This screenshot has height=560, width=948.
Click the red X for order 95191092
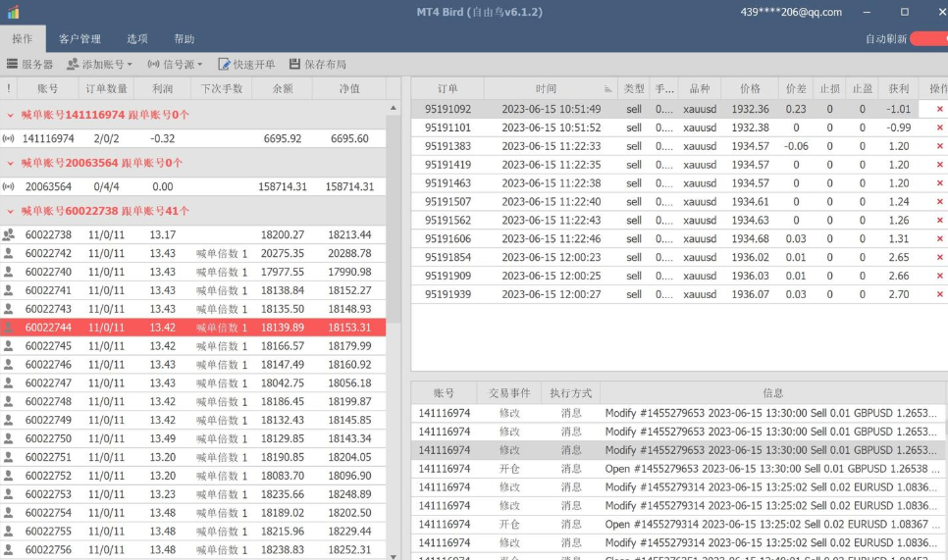coord(939,109)
